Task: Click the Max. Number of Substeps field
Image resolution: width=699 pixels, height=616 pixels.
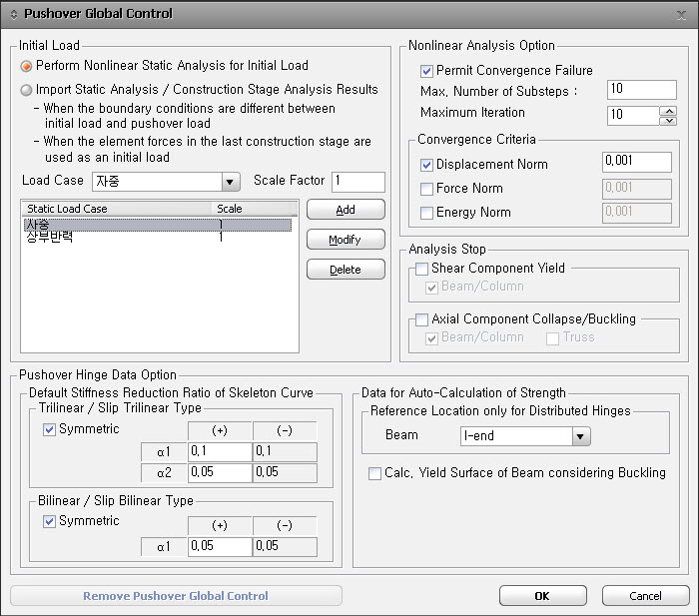Action: click(641, 90)
